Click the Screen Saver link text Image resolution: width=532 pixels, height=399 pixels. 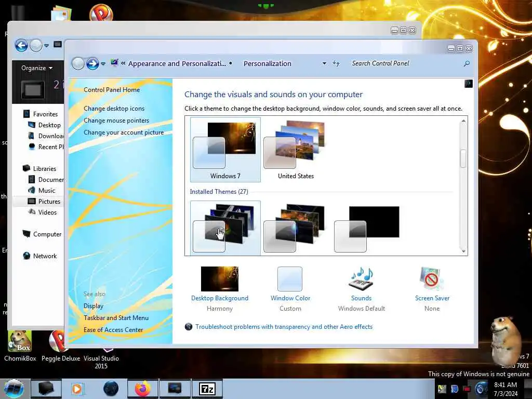pos(432,298)
